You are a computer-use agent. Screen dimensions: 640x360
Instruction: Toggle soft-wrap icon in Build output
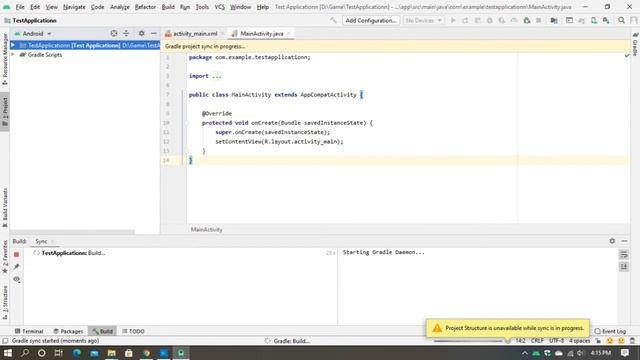tap(624, 255)
